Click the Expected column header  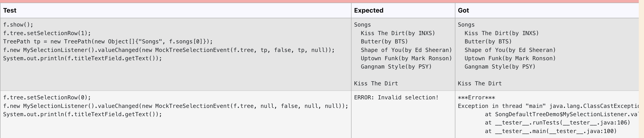coord(368,10)
